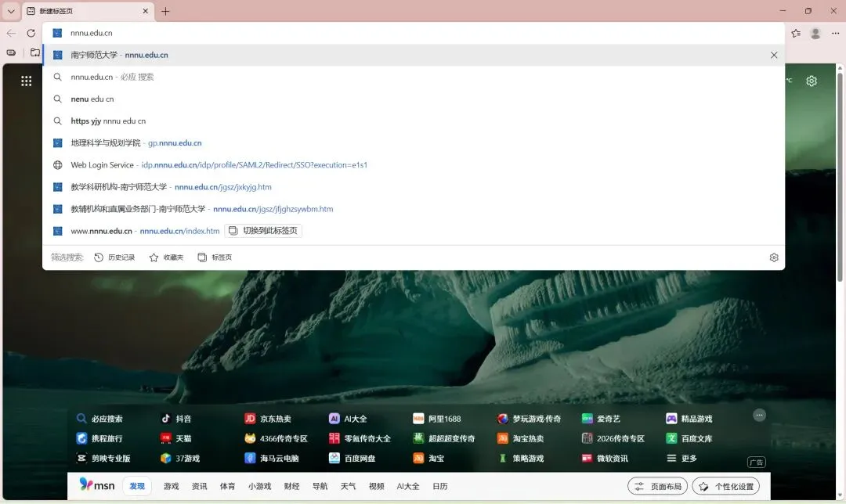This screenshot has width=846, height=504.
Task: Switch to the 天气 feed tab
Action: 348,486
